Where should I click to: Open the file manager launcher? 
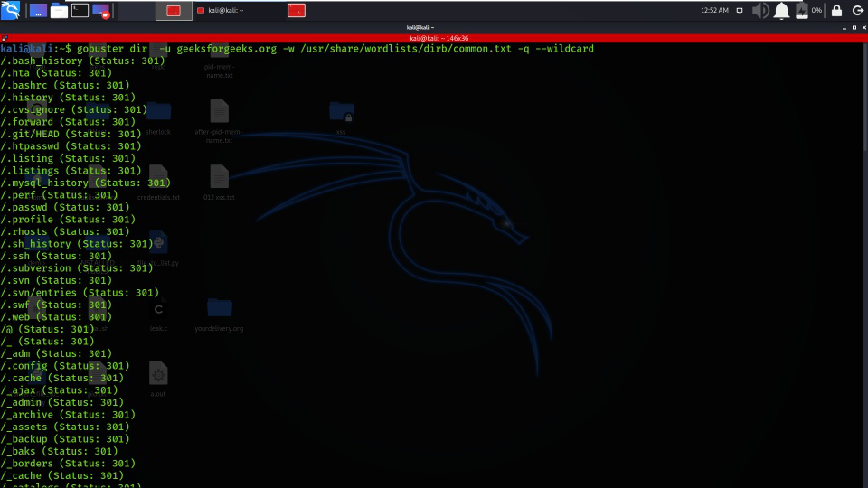tap(59, 11)
